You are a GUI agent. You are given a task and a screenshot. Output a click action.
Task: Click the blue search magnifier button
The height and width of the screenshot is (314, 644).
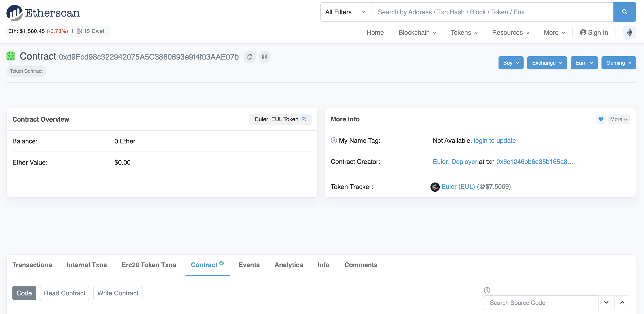pos(624,12)
